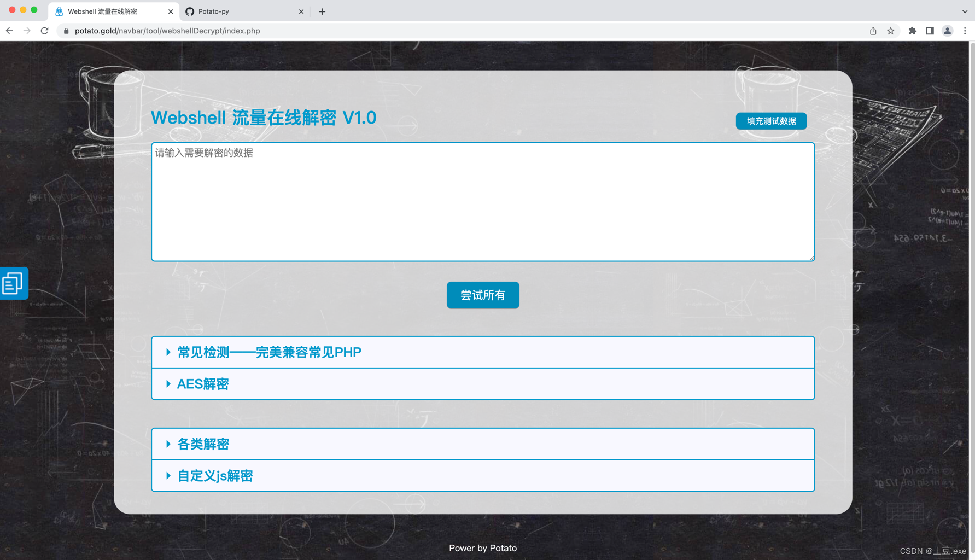The height and width of the screenshot is (560, 975).
Task: Open the Chrome profile avatar
Action: tap(948, 31)
